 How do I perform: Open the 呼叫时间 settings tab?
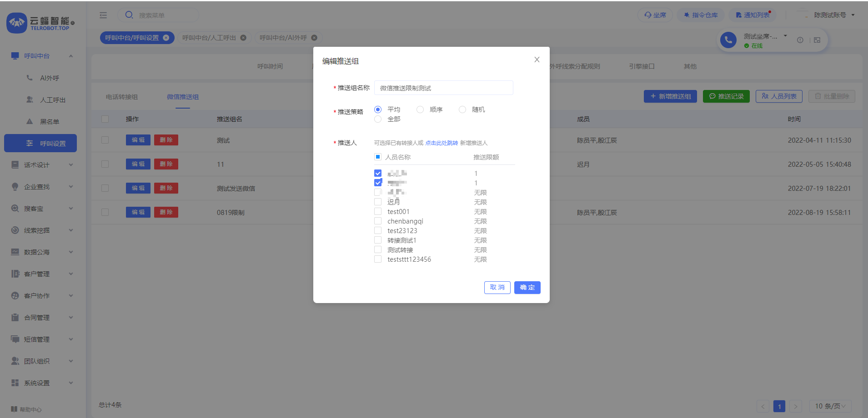270,66
